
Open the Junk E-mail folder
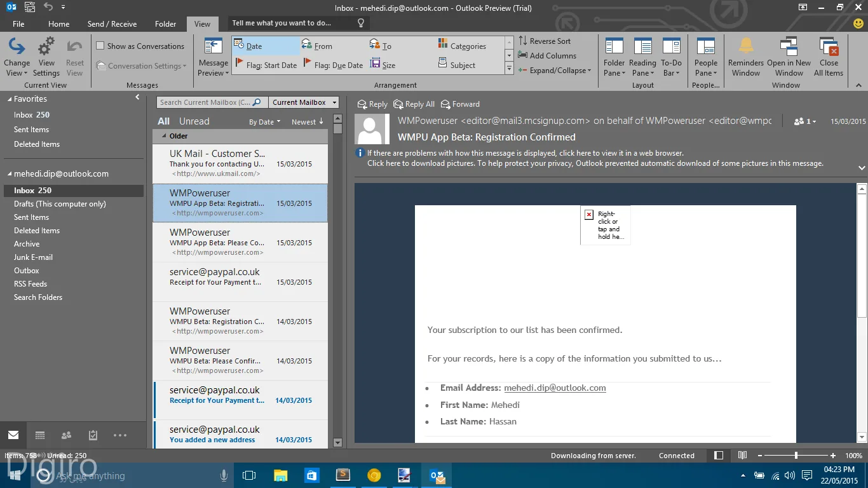(x=33, y=257)
